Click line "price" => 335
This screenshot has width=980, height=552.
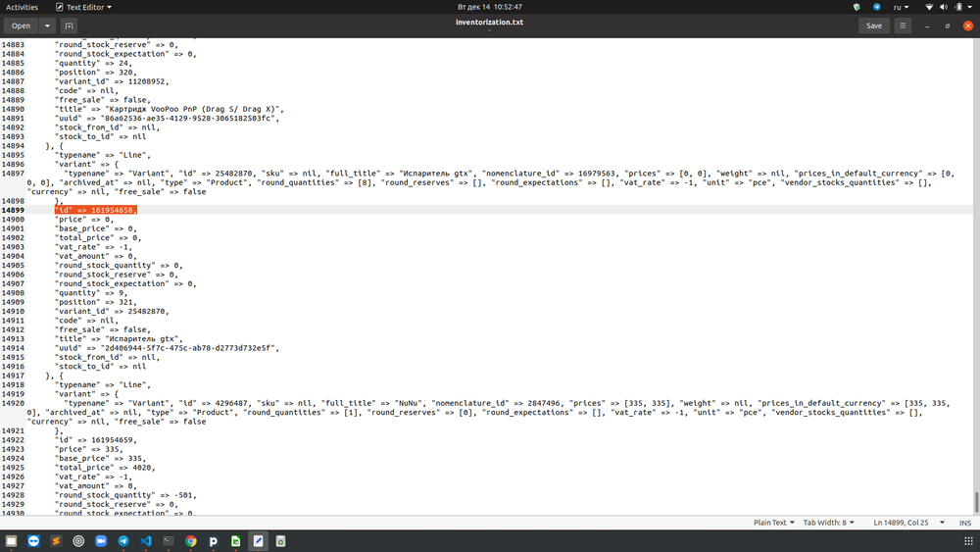(x=89, y=449)
